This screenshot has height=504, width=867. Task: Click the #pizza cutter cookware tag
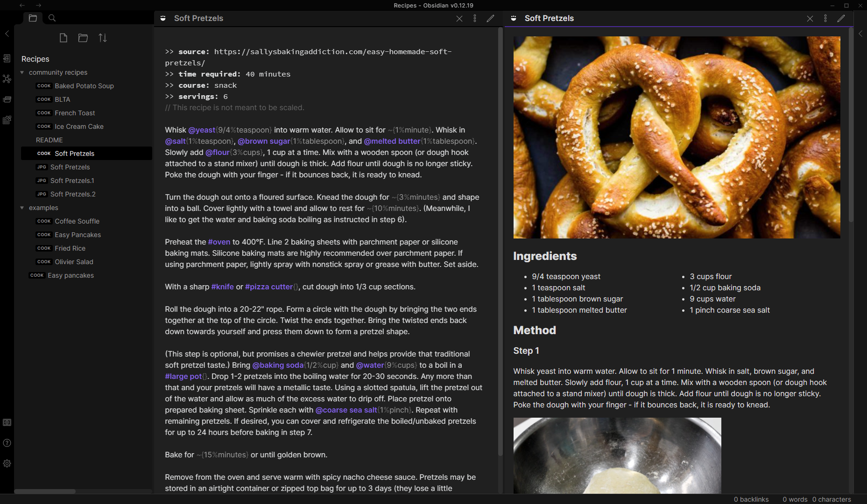269,287
